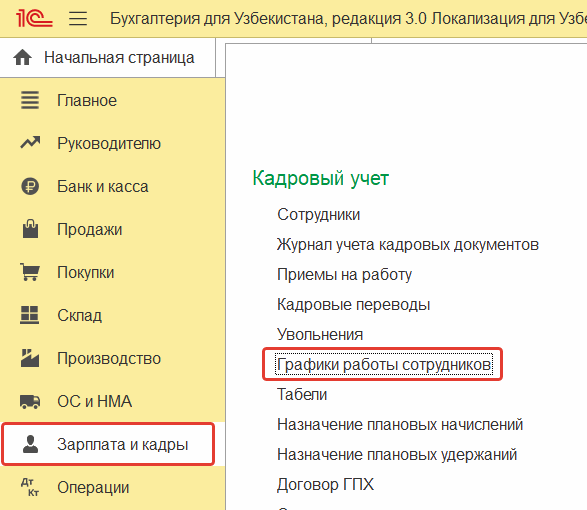
Task: Click the home icon on Начальная страница
Action: tap(22, 58)
